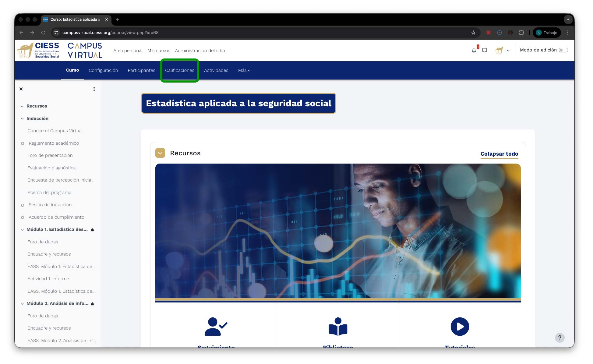Image resolution: width=593 pixels, height=364 pixels.
Task: Open the notifications bell icon
Action: pyautogui.click(x=474, y=51)
